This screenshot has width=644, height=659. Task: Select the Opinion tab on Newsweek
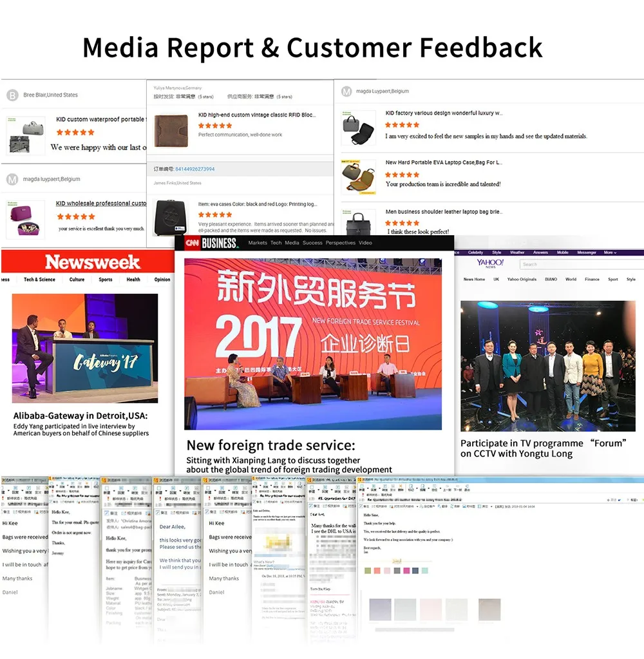[162, 280]
